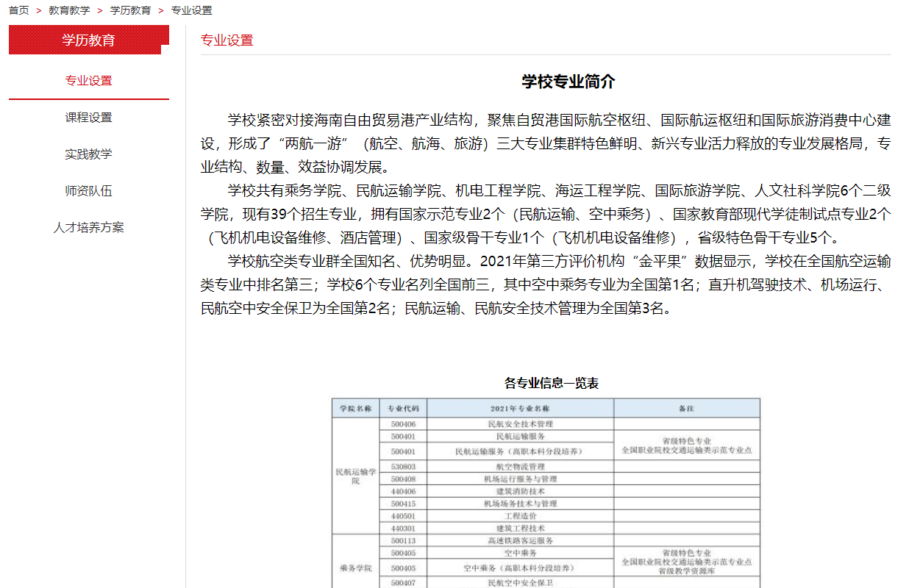Image resolution: width=909 pixels, height=588 pixels.
Task: Click the 航空物流管理 table cell
Action: (520, 467)
